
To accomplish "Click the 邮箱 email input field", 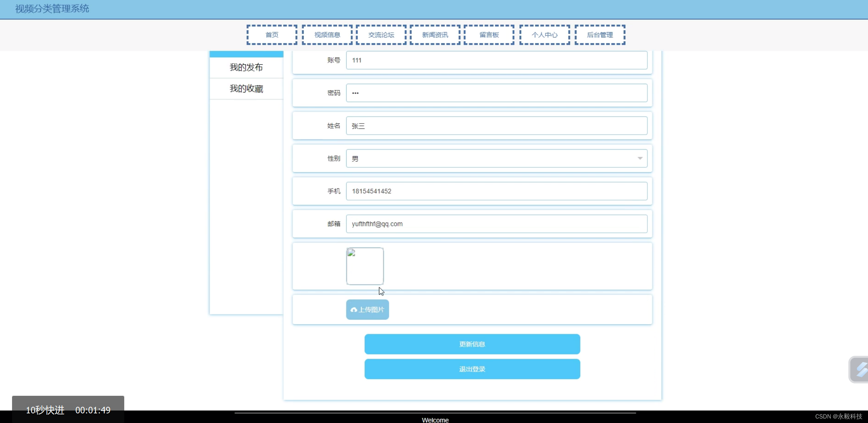I will 496,224.
